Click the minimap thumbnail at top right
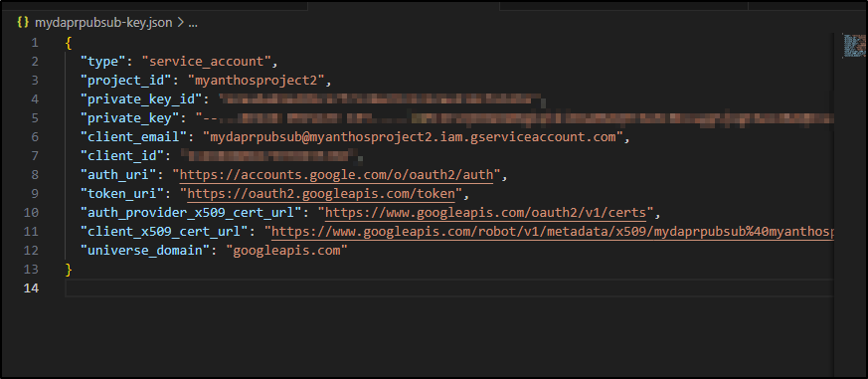The image size is (868, 379). pos(854,46)
